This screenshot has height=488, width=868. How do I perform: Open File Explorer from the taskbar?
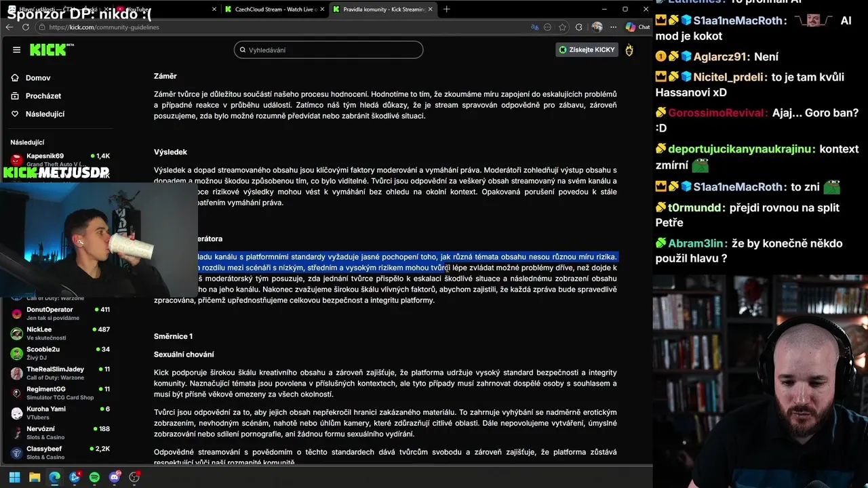(35, 477)
